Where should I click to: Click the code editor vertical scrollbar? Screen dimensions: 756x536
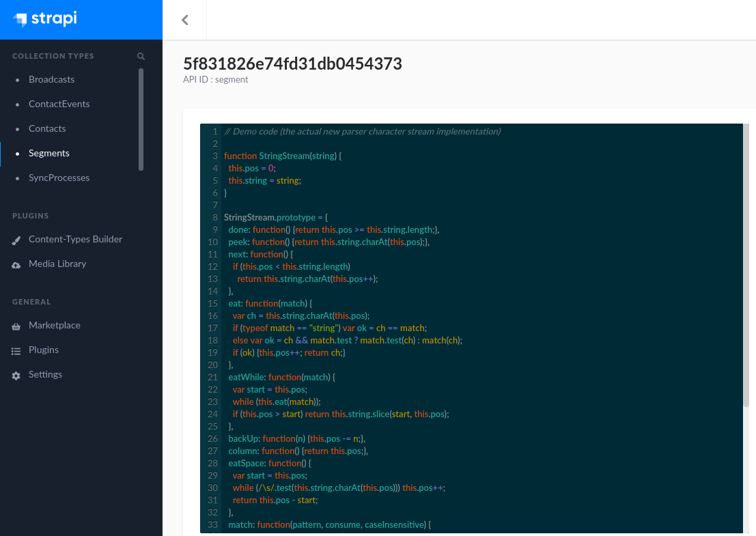pos(746,265)
